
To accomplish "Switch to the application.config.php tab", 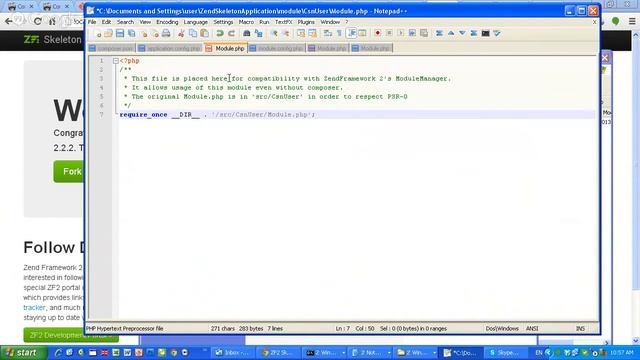I will click(x=170, y=49).
